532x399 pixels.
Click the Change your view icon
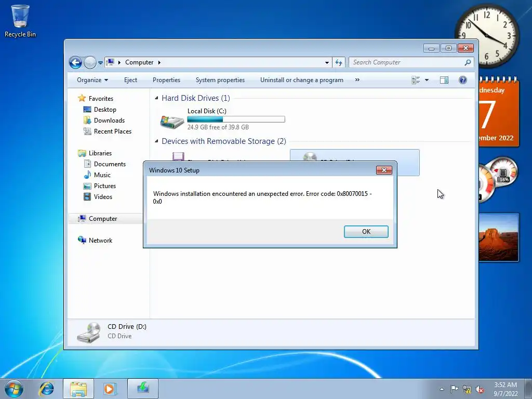(x=416, y=80)
